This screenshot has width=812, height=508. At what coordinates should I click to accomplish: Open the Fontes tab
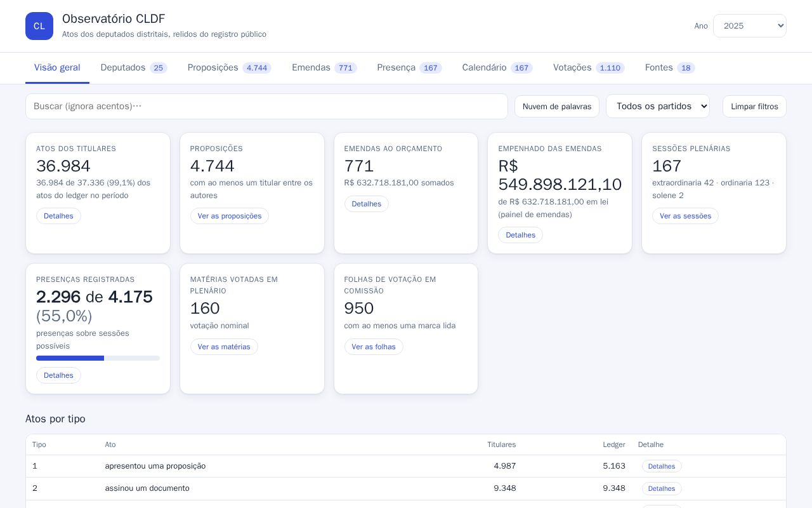pyautogui.click(x=670, y=68)
